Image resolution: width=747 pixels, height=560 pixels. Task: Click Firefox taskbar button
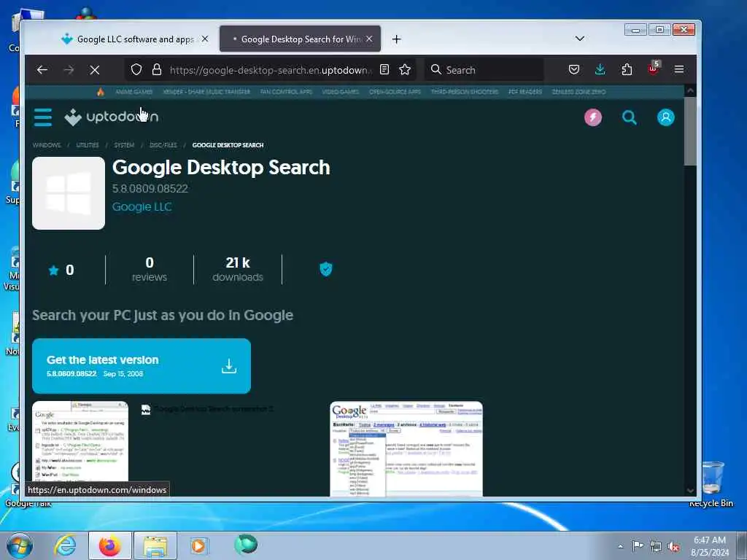click(x=109, y=545)
